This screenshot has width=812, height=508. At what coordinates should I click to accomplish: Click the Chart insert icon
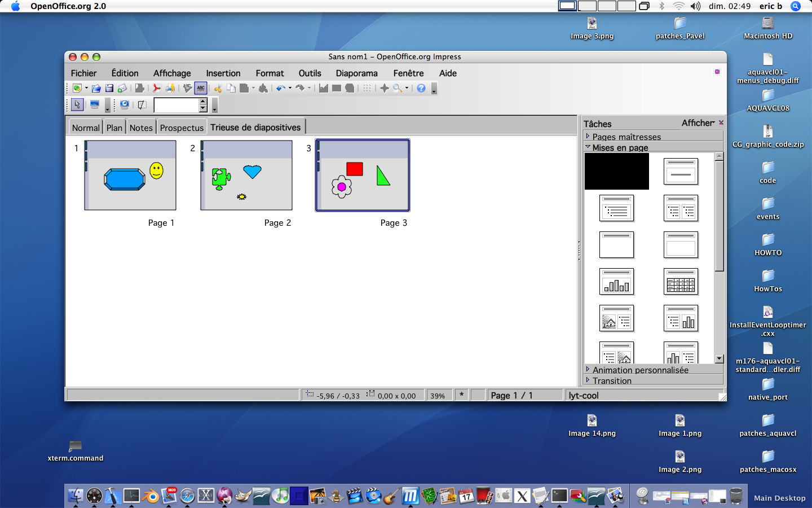(324, 88)
